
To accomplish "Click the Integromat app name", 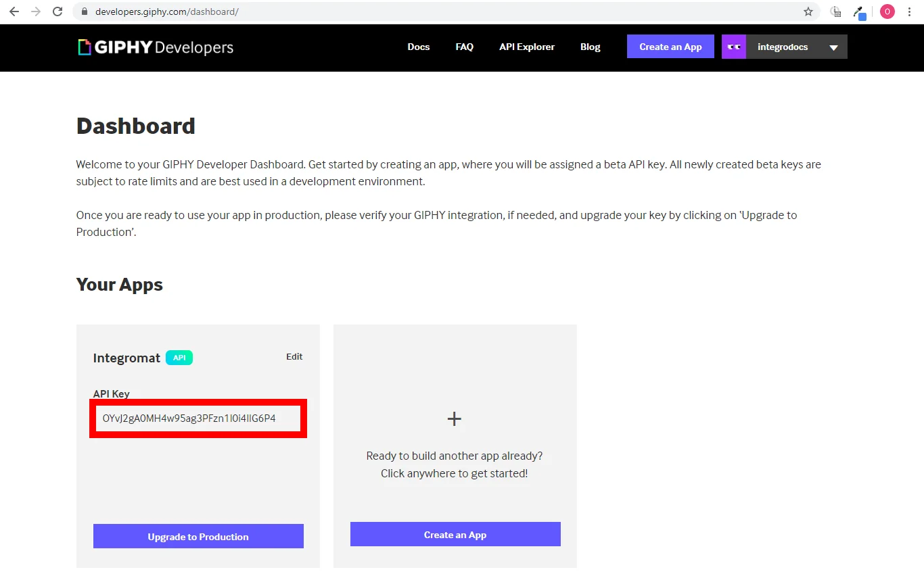I will 126,358.
